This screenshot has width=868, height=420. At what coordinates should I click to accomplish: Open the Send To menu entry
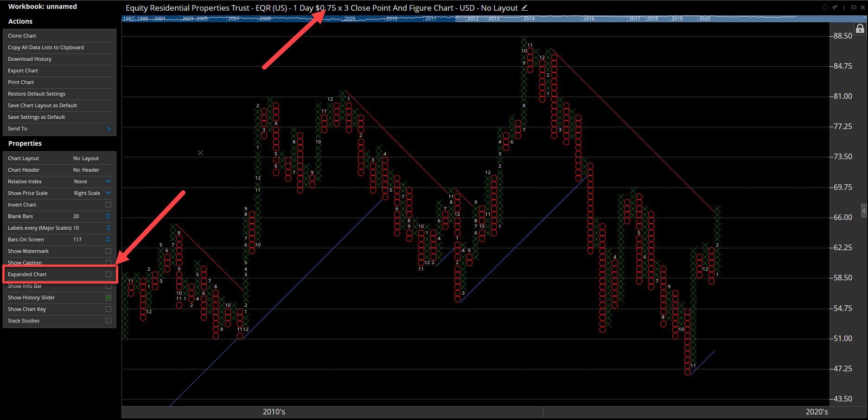tap(59, 129)
